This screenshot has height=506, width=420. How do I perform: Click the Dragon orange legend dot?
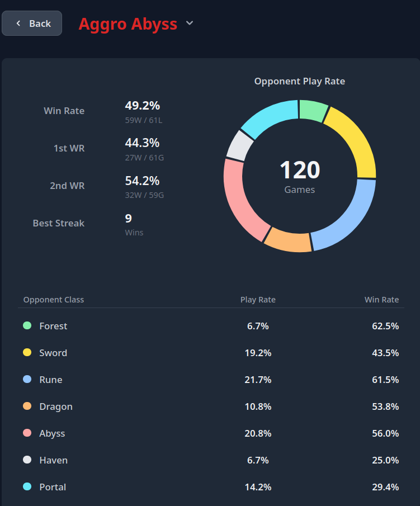pyautogui.click(x=27, y=406)
